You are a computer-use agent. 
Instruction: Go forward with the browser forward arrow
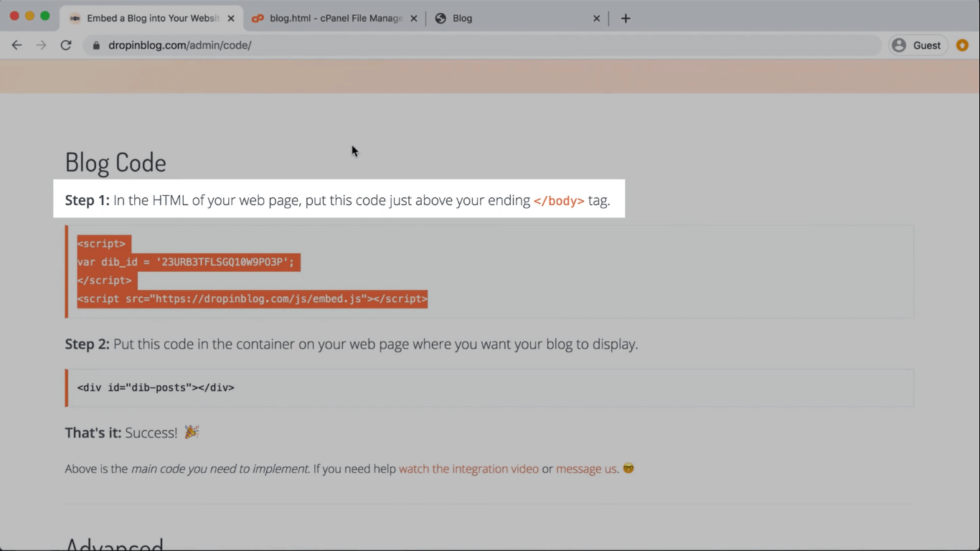point(41,45)
